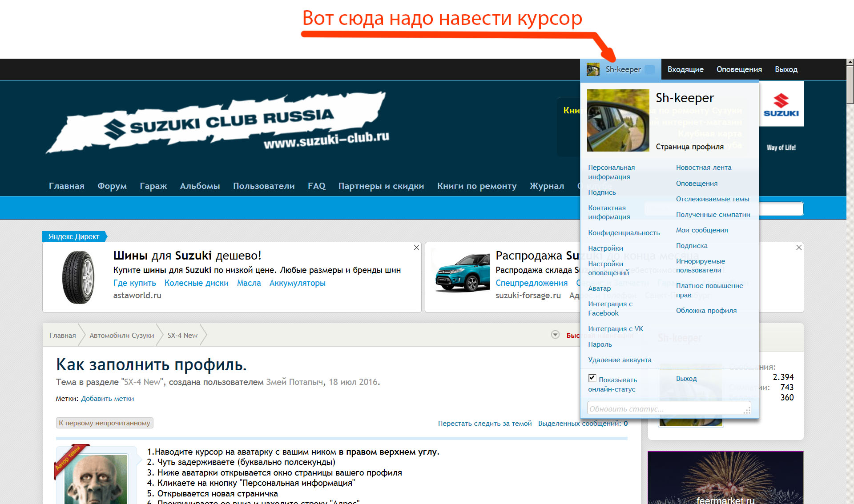Go to Главная in main menu

(x=67, y=186)
